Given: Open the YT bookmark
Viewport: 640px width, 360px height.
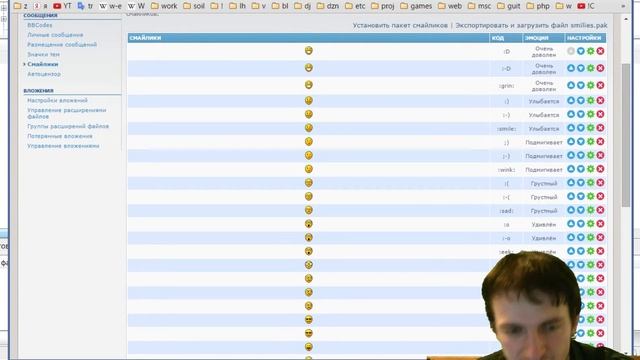Looking at the screenshot, I should click(62, 6).
